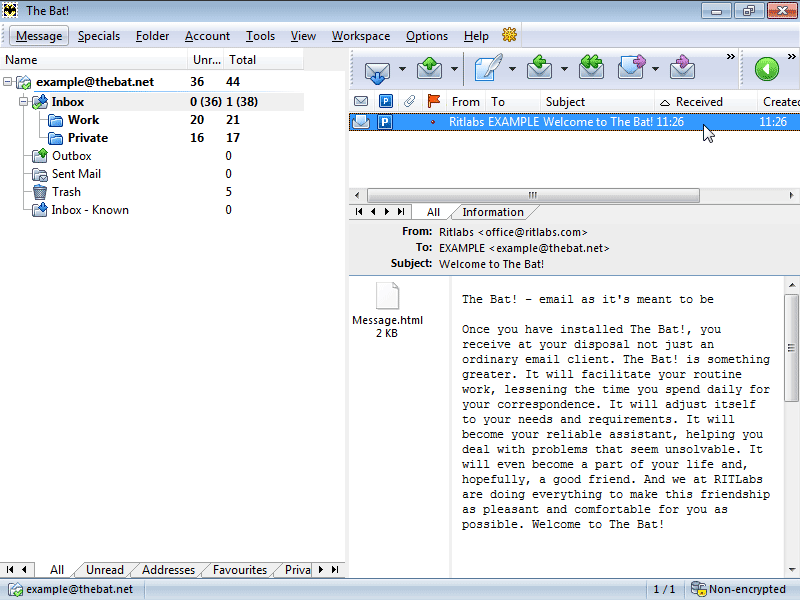The image size is (800, 600).
Task: Click the Send Queued Mail toolbar icon
Action: click(x=429, y=70)
